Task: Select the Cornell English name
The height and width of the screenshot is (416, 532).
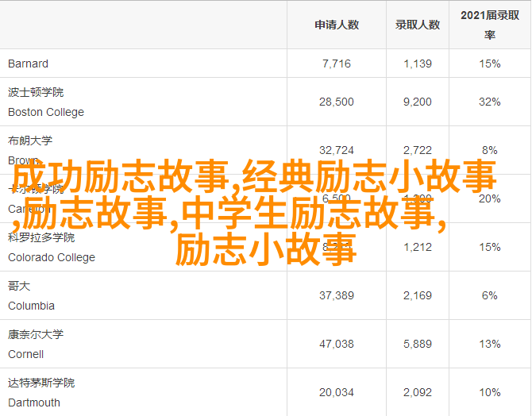Action: [x=25, y=354]
